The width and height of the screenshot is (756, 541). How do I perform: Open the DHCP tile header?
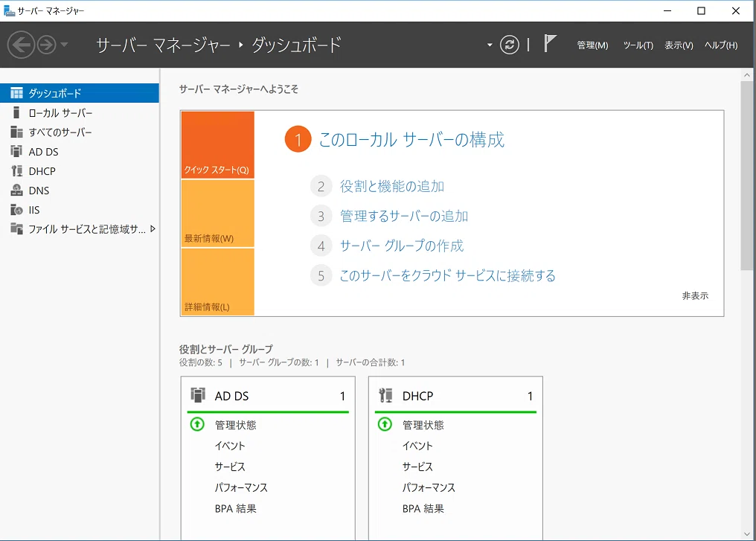pos(455,396)
